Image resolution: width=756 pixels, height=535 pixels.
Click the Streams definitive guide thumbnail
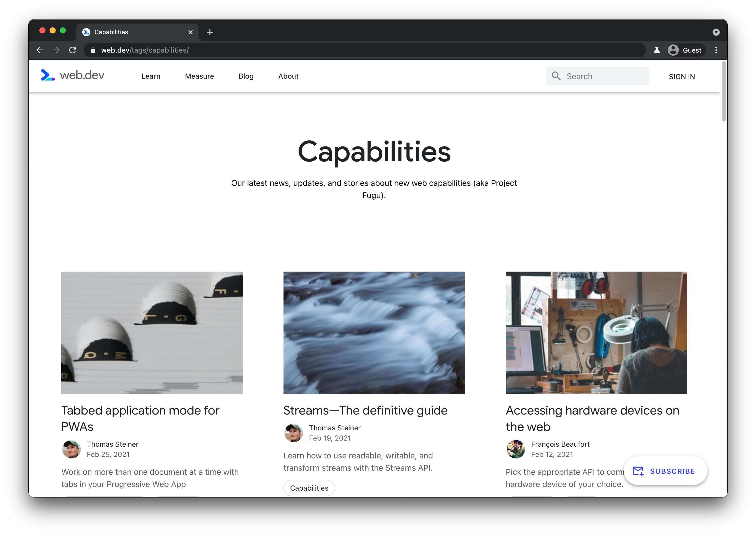coord(374,332)
